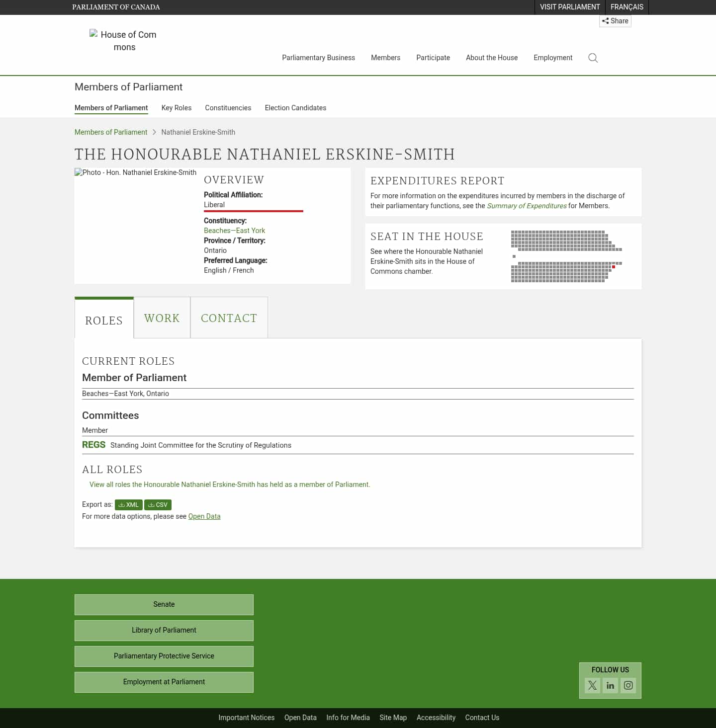Open the Accessibility page from the footer
This screenshot has height=728, width=716.
coord(436,717)
